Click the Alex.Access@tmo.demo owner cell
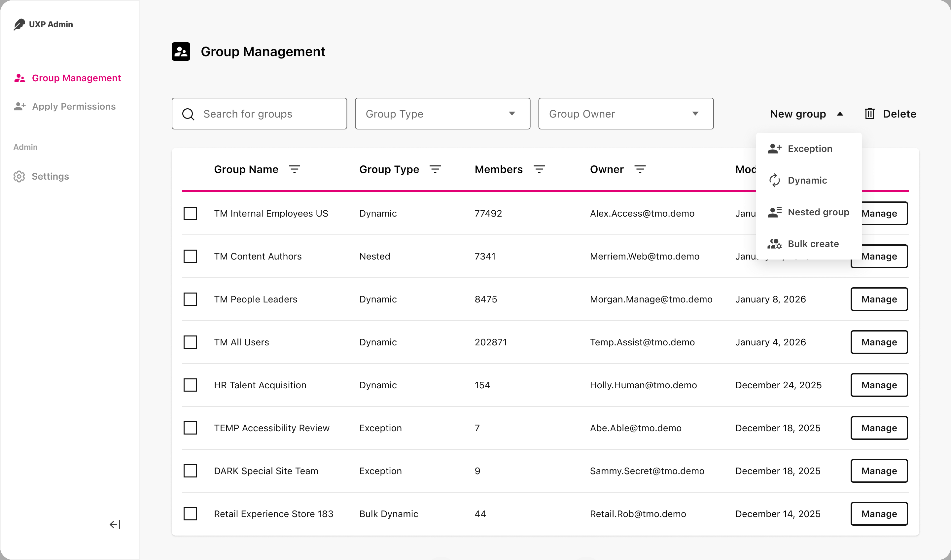Viewport: 951px width, 560px height. [642, 213]
